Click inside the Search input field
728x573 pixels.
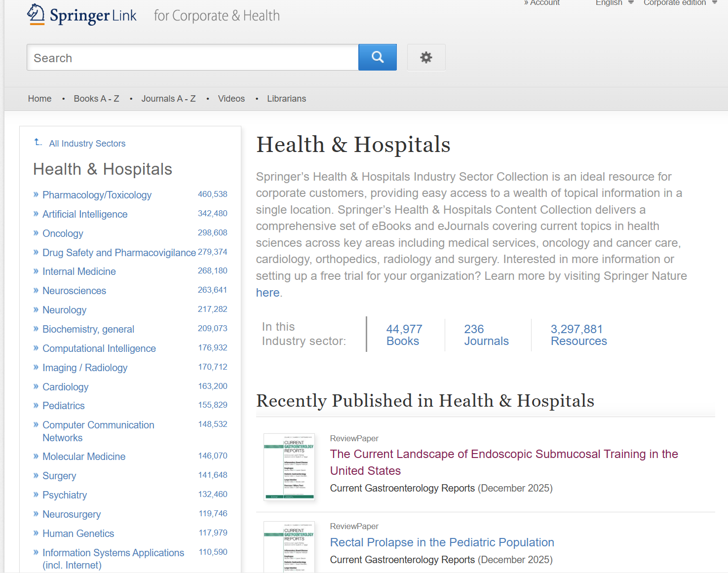point(192,57)
